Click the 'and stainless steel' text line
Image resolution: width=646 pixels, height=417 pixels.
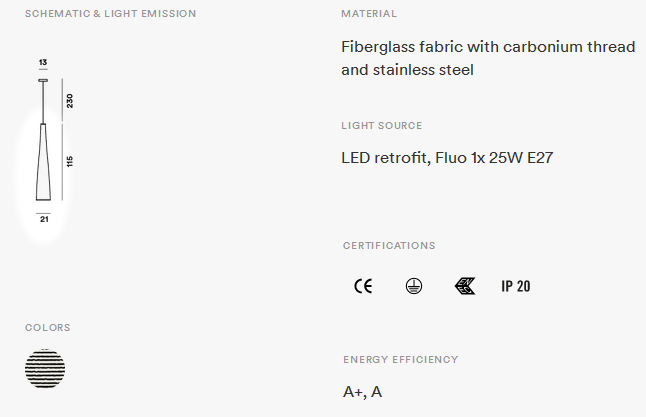pyautogui.click(x=407, y=70)
